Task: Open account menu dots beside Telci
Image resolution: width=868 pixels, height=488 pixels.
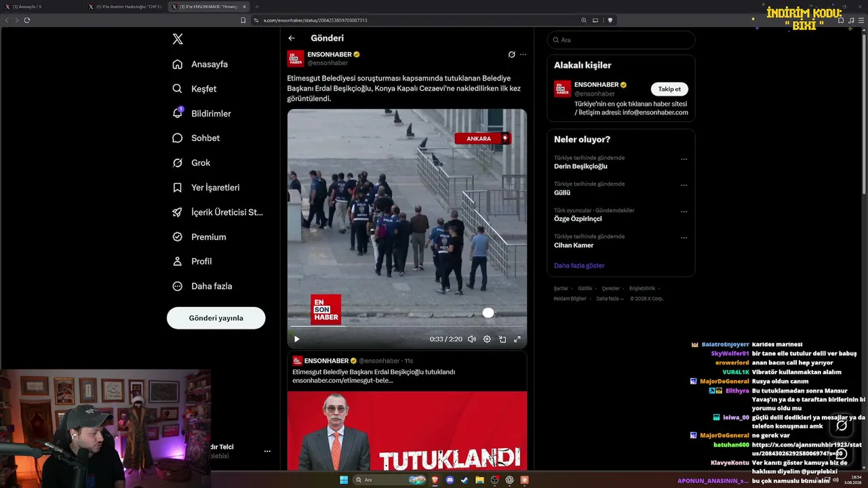Action: [267, 451]
